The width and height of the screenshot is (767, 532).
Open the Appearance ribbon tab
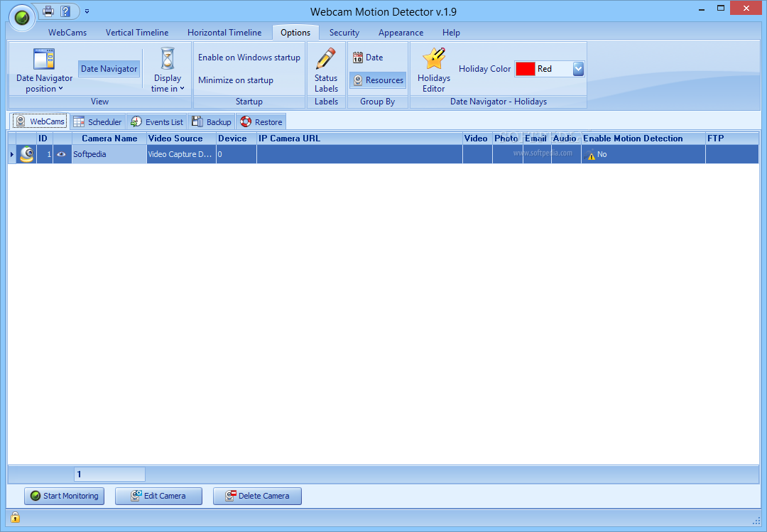(401, 32)
